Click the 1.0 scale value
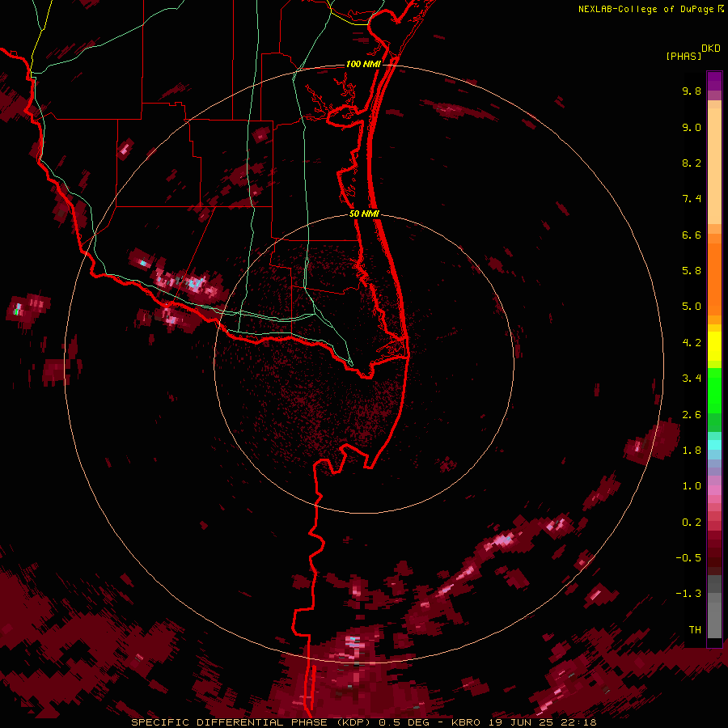This screenshot has width=728, height=728. pos(692,486)
